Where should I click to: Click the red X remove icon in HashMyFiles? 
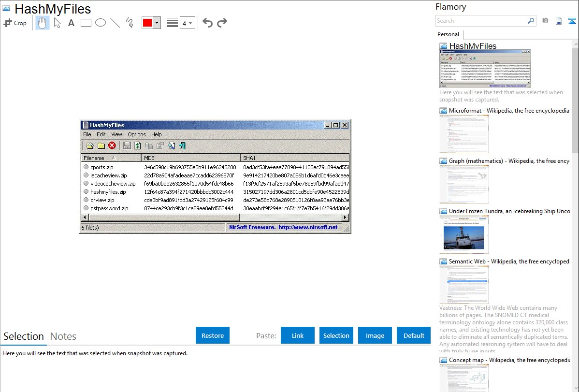point(112,145)
